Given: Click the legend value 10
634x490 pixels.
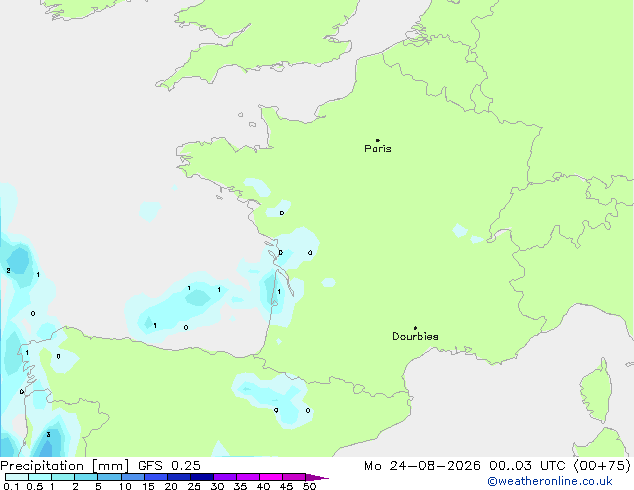Looking at the screenshot, I should [x=125, y=486].
